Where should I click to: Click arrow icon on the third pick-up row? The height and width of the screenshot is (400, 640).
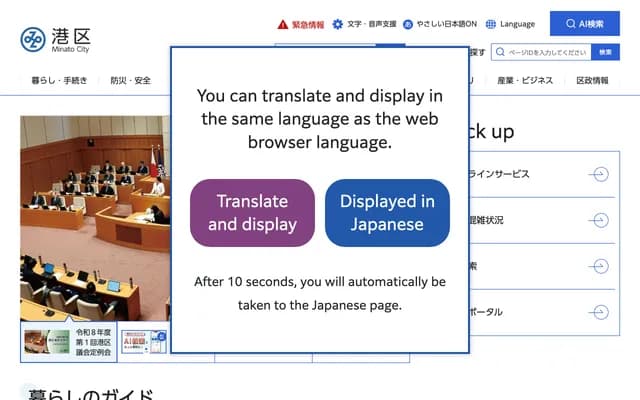(x=599, y=266)
